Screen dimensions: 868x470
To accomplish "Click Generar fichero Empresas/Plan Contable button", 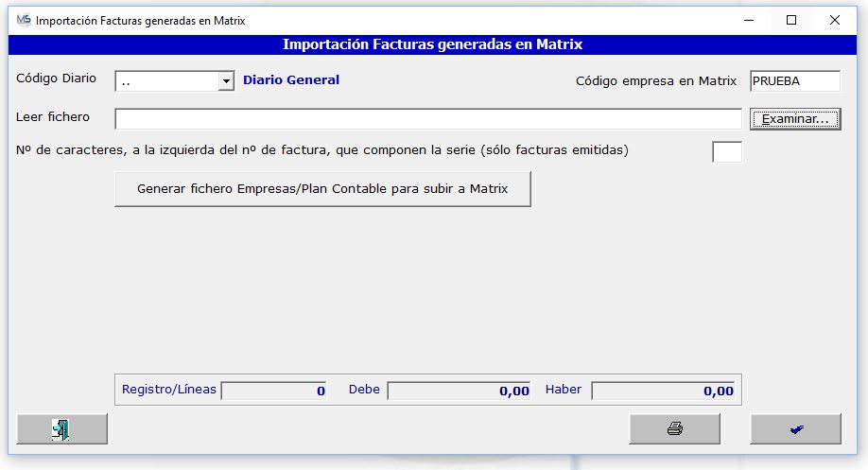I will point(322,189).
